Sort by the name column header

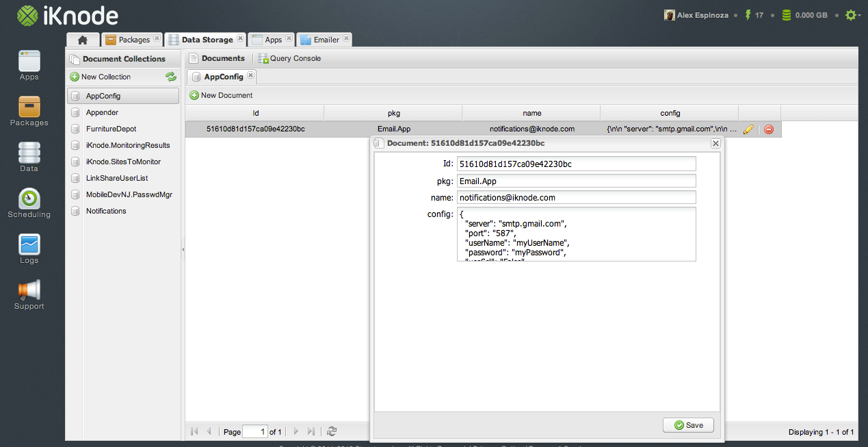[x=531, y=113]
